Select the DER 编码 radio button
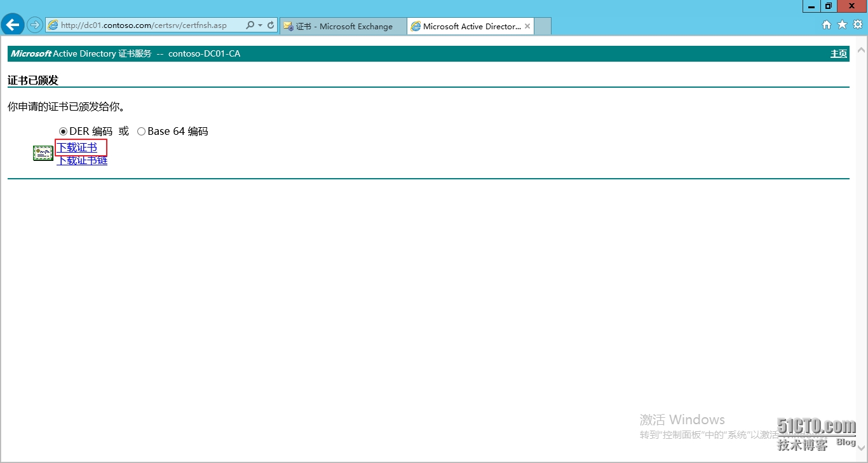This screenshot has width=868, height=463. [x=63, y=132]
